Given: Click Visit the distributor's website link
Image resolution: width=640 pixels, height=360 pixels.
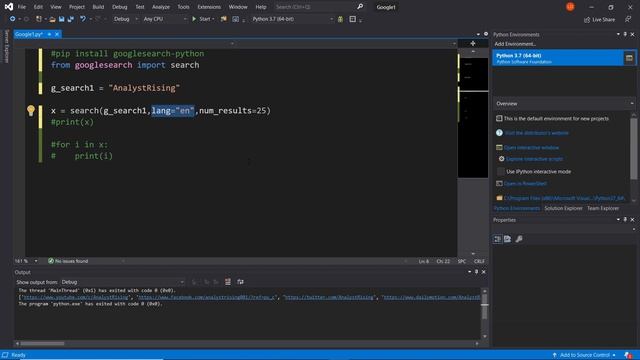Looking at the screenshot, I should (x=537, y=133).
